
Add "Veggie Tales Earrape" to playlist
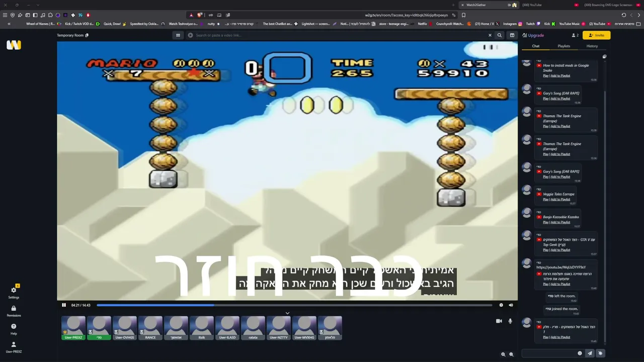pyautogui.click(x=560, y=200)
